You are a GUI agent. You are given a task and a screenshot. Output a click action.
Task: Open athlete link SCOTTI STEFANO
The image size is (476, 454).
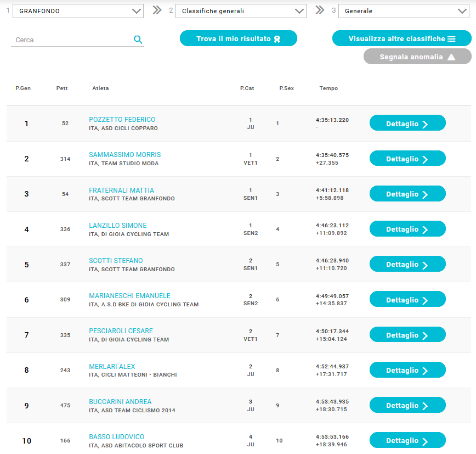[116, 260]
